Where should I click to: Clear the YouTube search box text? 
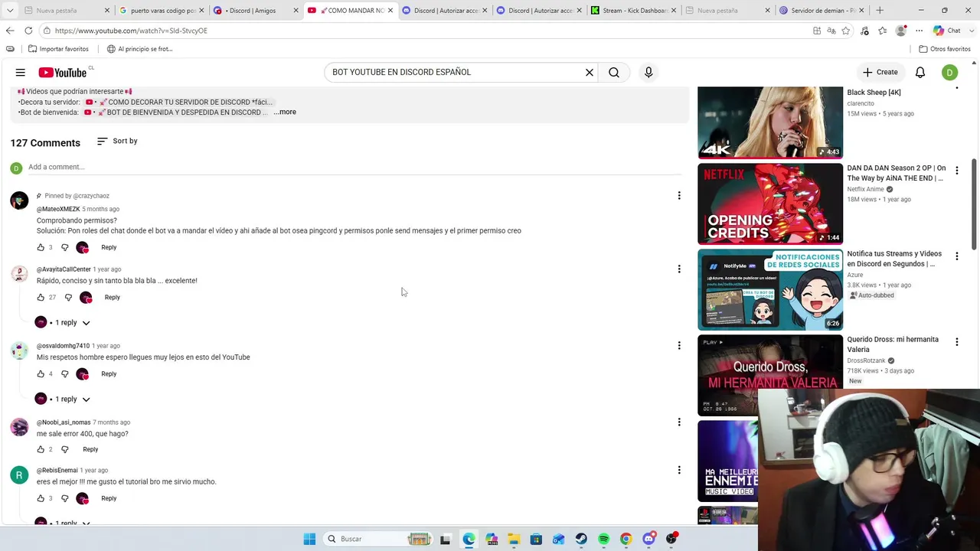[590, 73]
